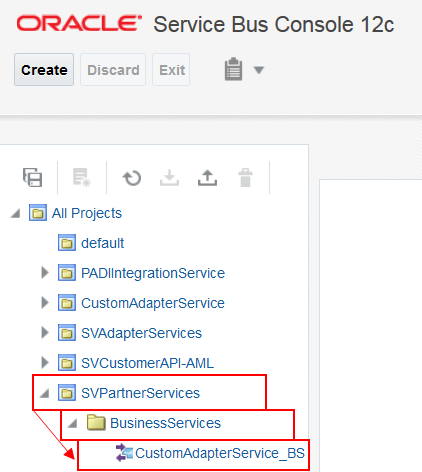This screenshot has width=422, height=472.
Task: Collapse the SVPartnerServices project
Action: [x=44, y=393]
